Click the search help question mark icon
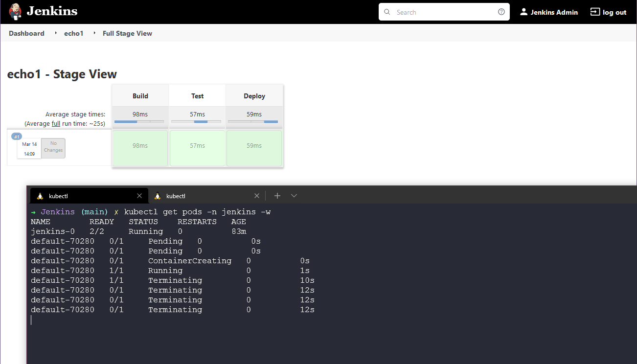The image size is (637, 364). 501,12
